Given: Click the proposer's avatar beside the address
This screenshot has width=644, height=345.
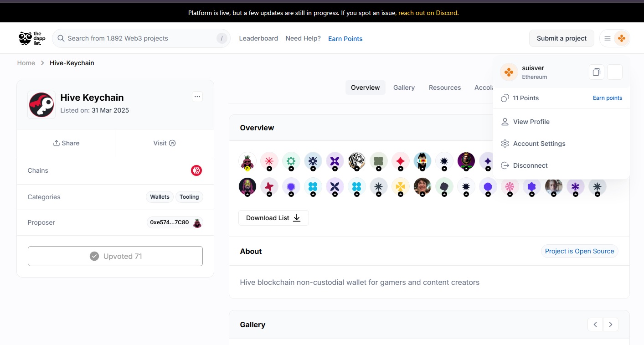Looking at the screenshot, I should [197, 223].
